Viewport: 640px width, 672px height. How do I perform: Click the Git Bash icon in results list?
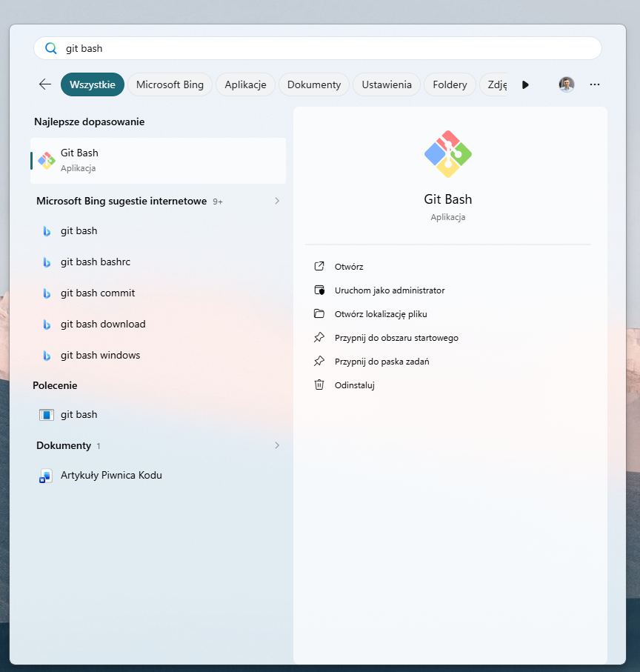click(46, 161)
